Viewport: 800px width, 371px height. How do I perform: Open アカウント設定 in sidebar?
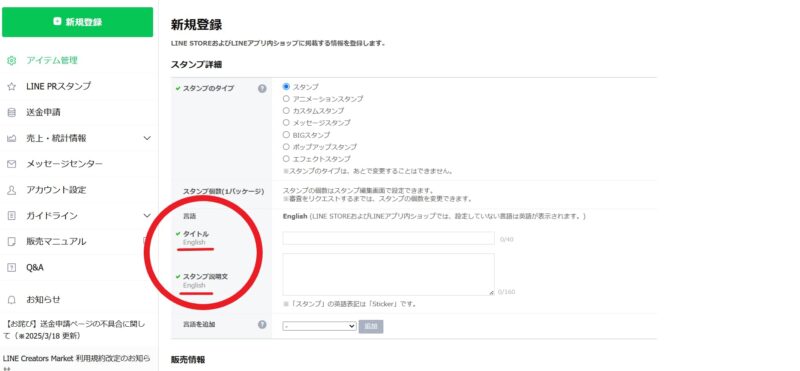click(56, 190)
